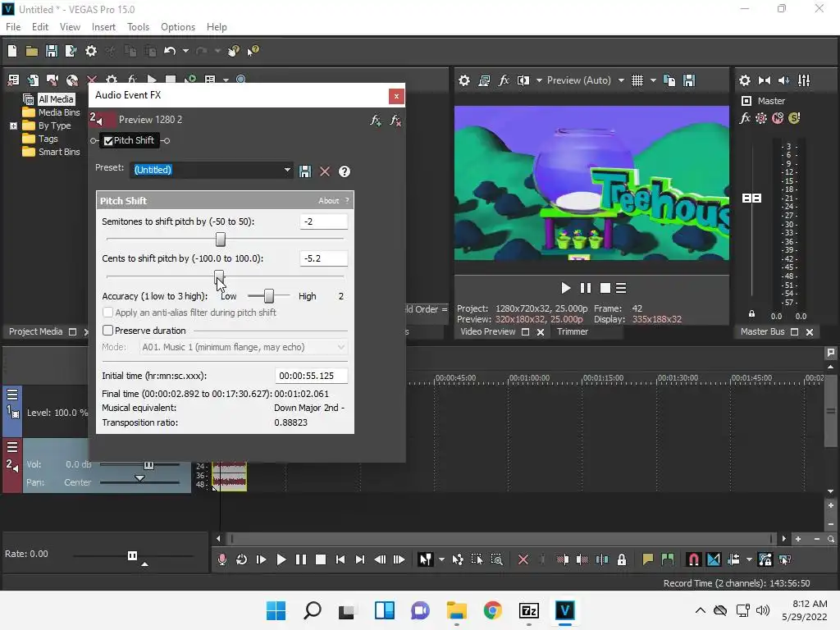The width and height of the screenshot is (840, 630).
Task: Close the Master Bus panel
Action: (810, 332)
